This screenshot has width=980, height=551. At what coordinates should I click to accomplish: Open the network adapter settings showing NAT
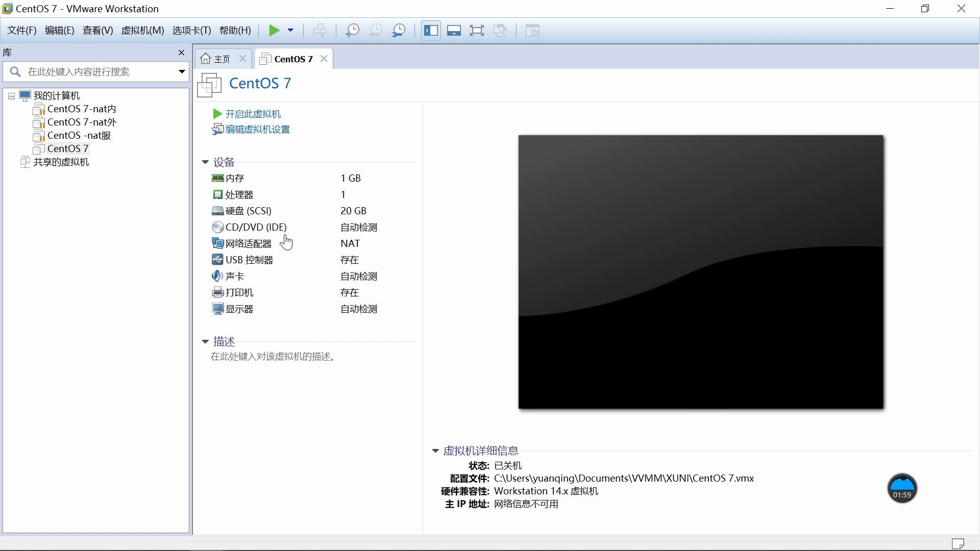(248, 243)
